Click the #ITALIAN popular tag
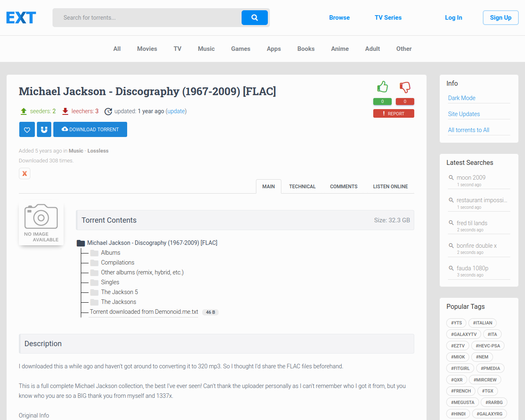The height and width of the screenshot is (420, 525). point(482,323)
